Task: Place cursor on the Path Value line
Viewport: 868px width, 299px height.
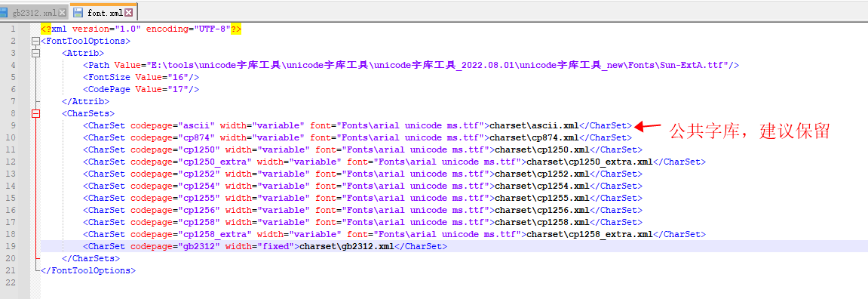Action: click(x=411, y=66)
